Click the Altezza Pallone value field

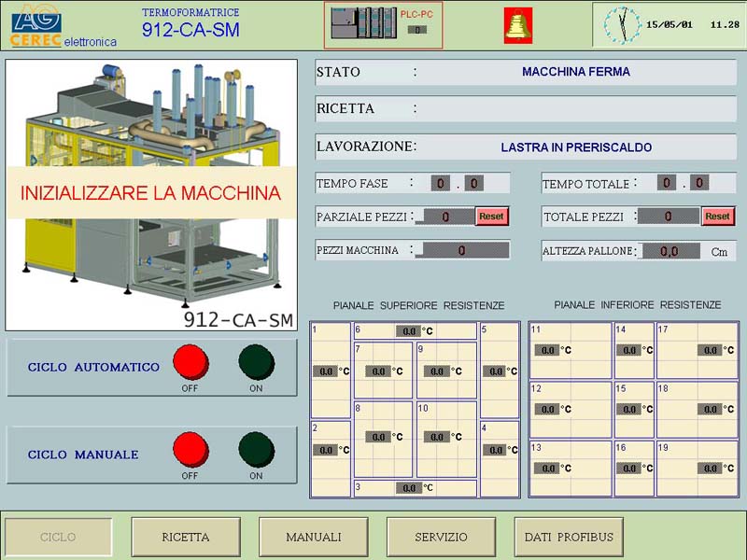pyautogui.click(x=669, y=251)
